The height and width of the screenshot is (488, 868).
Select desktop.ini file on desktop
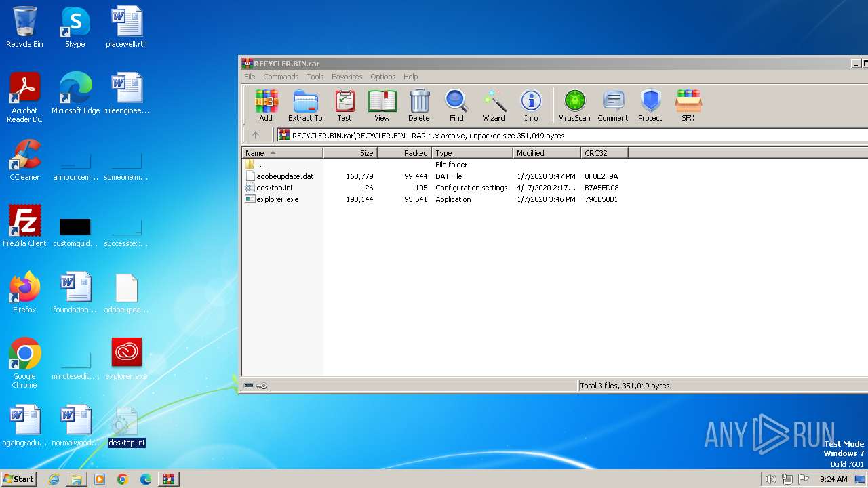pos(126,427)
